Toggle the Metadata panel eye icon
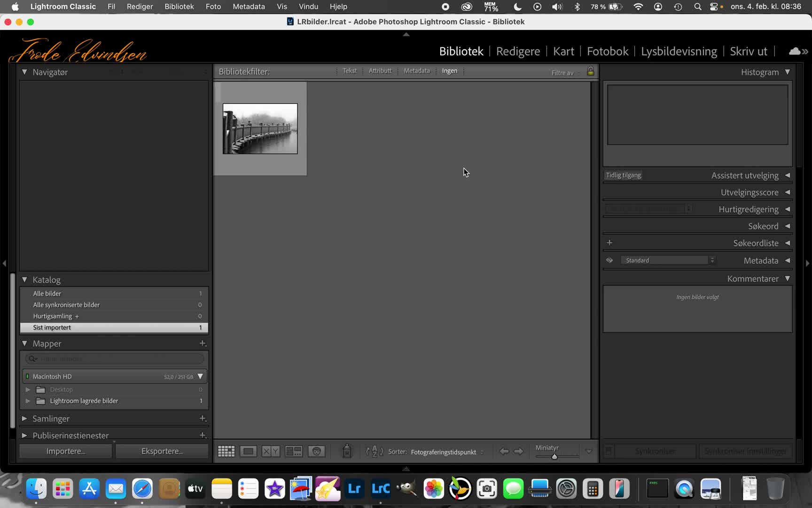 (609, 260)
